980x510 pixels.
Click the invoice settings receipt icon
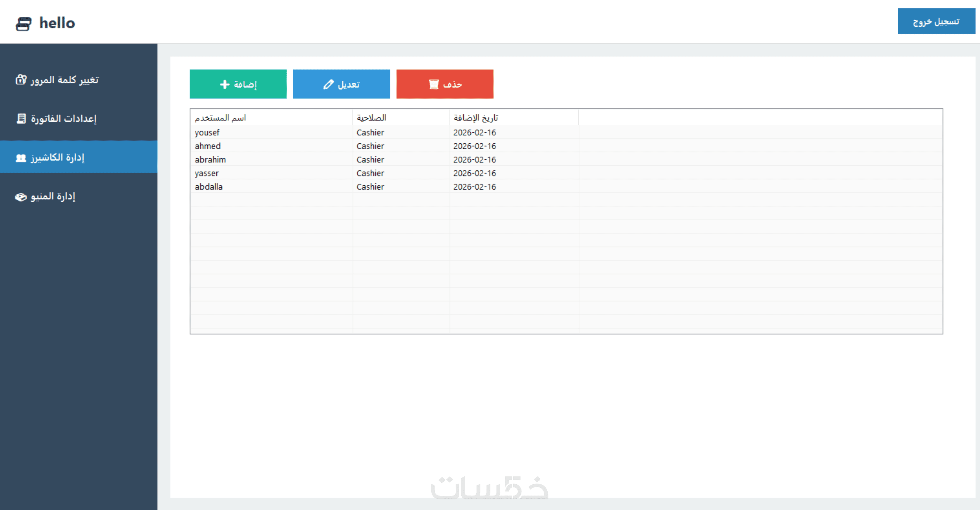pyautogui.click(x=21, y=118)
